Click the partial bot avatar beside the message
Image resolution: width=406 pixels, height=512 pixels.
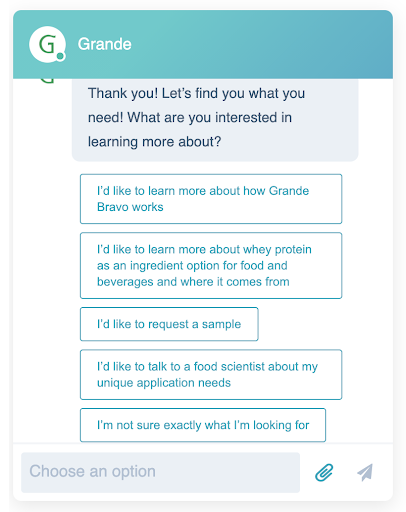click(x=47, y=81)
